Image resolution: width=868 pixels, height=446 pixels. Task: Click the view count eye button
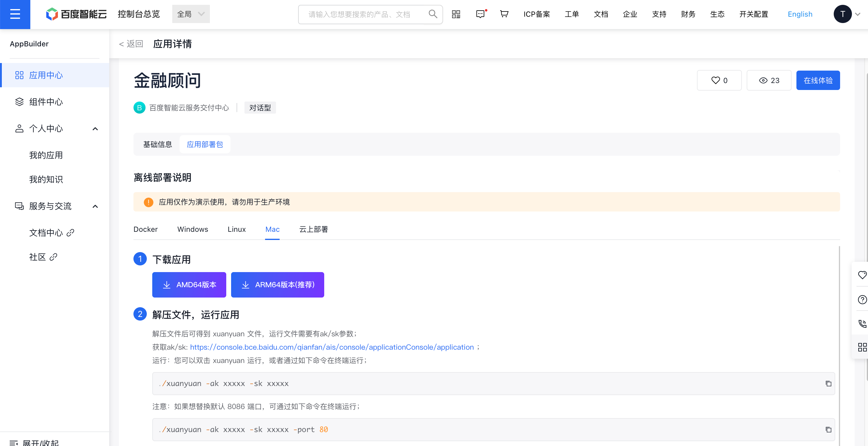click(x=769, y=81)
